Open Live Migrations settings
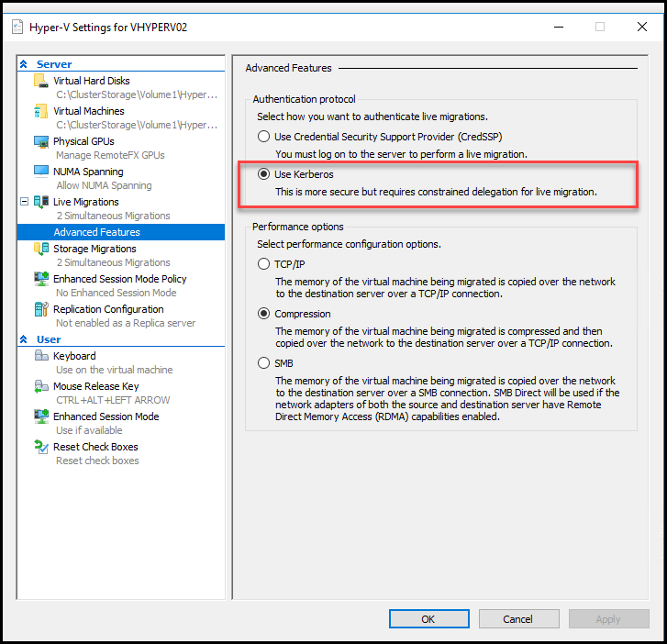The width and height of the screenshot is (667, 644). tap(86, 202)
